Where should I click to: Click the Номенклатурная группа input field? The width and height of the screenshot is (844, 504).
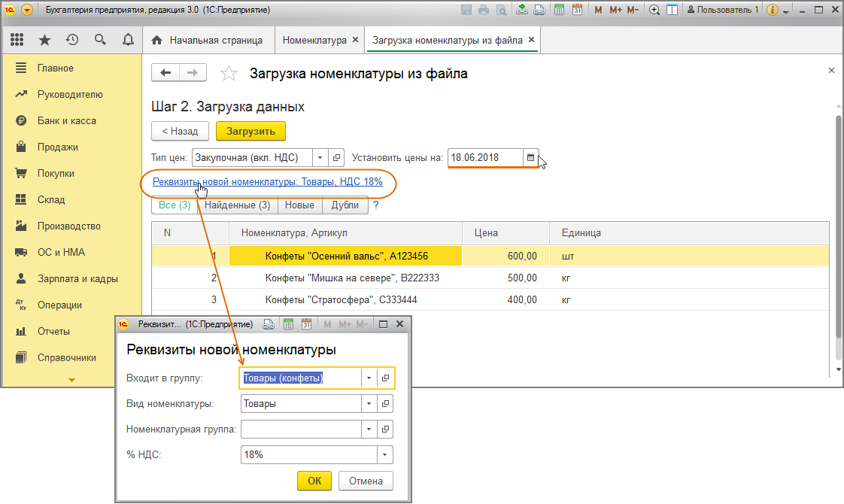click(301, 430)
